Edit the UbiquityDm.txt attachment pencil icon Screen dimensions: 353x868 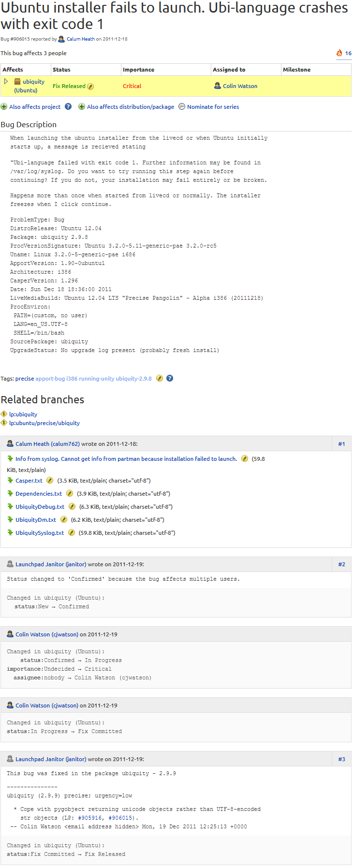click(x=64, y=519)
